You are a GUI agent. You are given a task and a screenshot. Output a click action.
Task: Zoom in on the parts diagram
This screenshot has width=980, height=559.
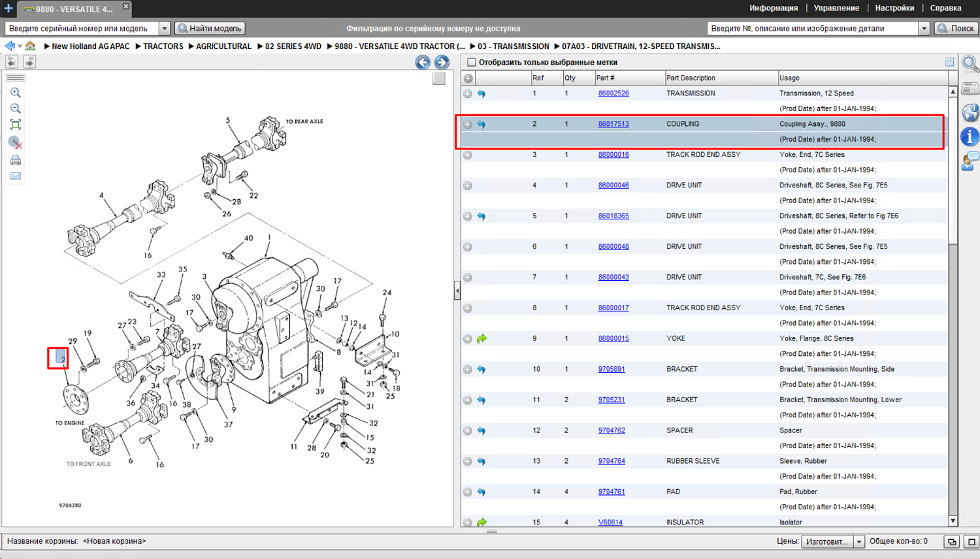[x=16, y=93]
